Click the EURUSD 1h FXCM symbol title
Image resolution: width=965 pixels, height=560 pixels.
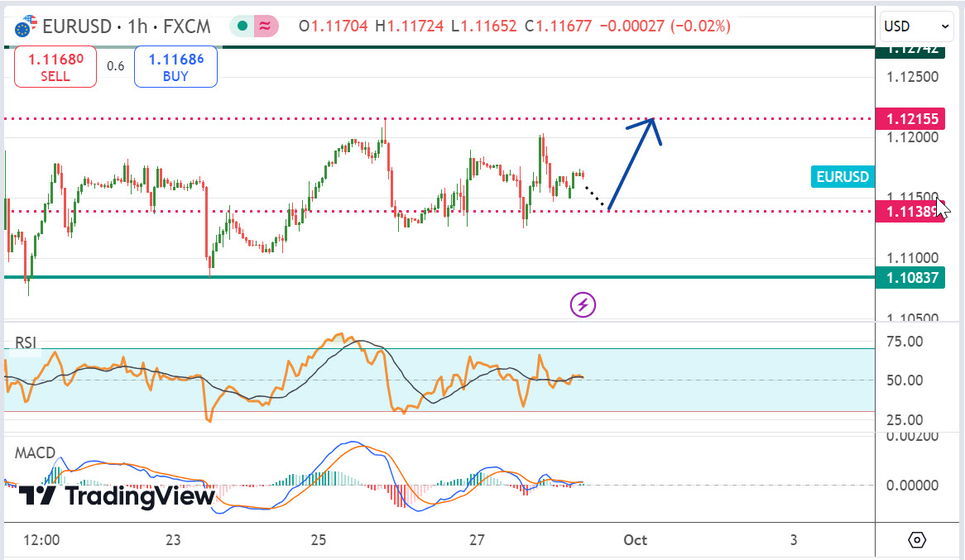[x=126, y=26]
